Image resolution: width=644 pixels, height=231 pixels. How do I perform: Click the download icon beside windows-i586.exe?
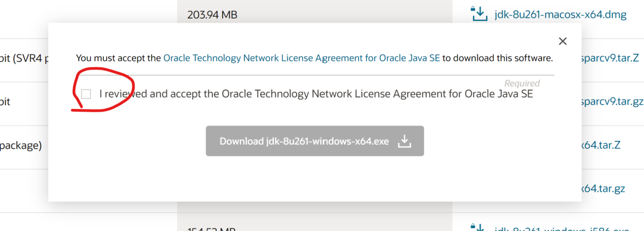478,227
